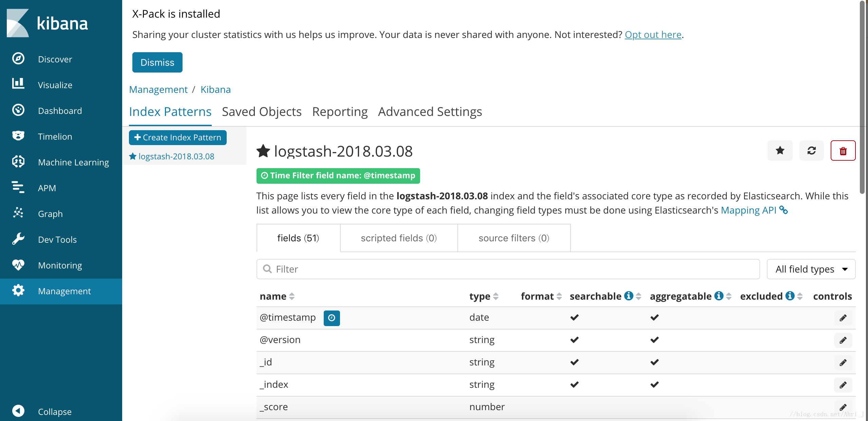This screenshot has width=868, height=421.
Task: Open Timelion bear icon
Action: pyautogui.click(x=18, y=136)
